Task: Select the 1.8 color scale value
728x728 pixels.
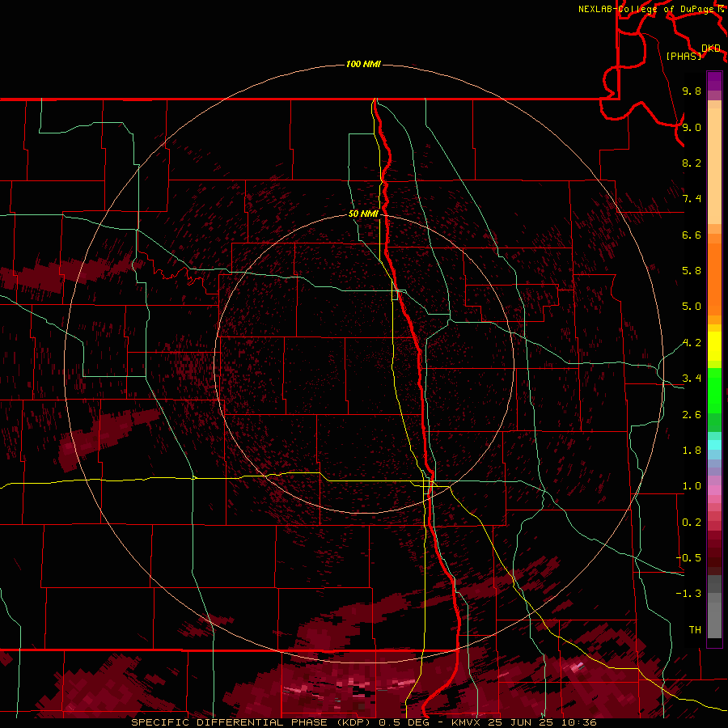Action: (x=692, y=451)
